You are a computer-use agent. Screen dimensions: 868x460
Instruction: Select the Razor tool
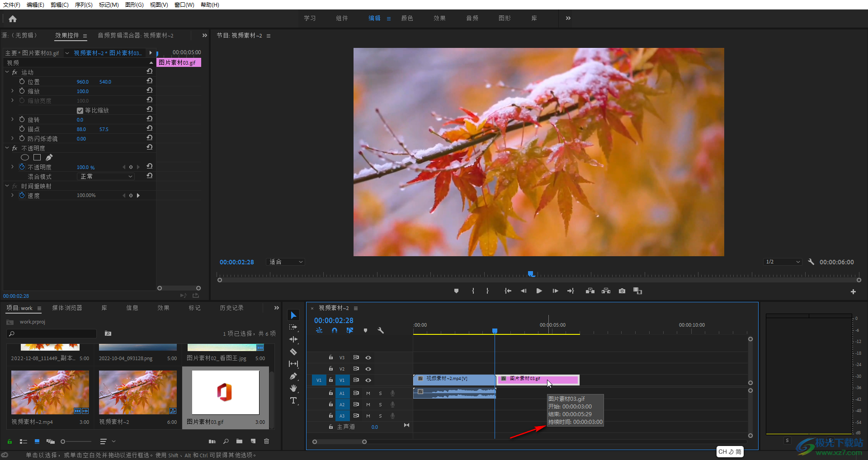point(293,352)
